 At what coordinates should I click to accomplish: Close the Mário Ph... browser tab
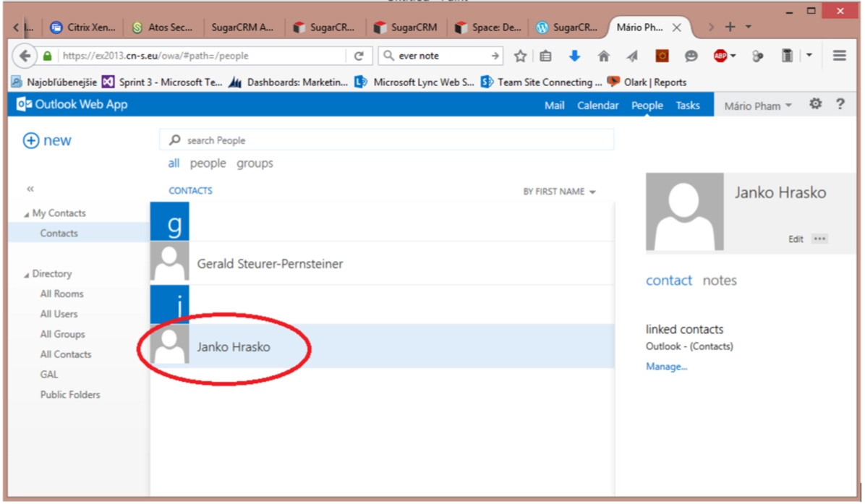coord(676,27)
